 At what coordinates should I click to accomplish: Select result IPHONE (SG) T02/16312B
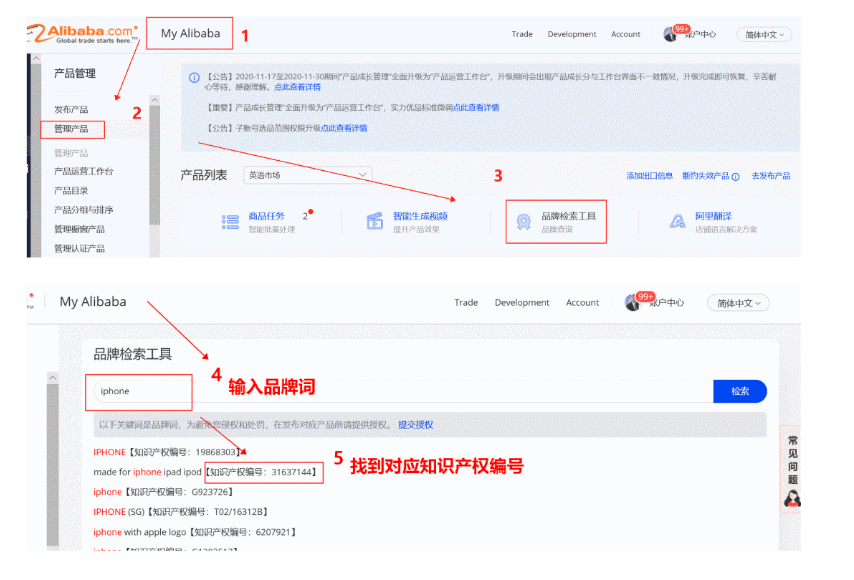(181, 512)
